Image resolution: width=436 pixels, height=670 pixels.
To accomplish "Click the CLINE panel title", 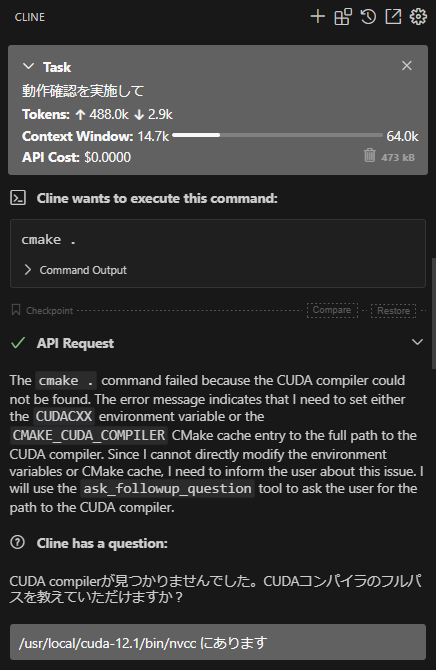I will [30, 17].
